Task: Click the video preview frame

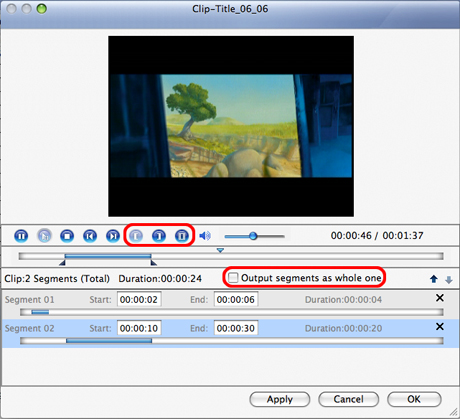Action: pos(231,126)
